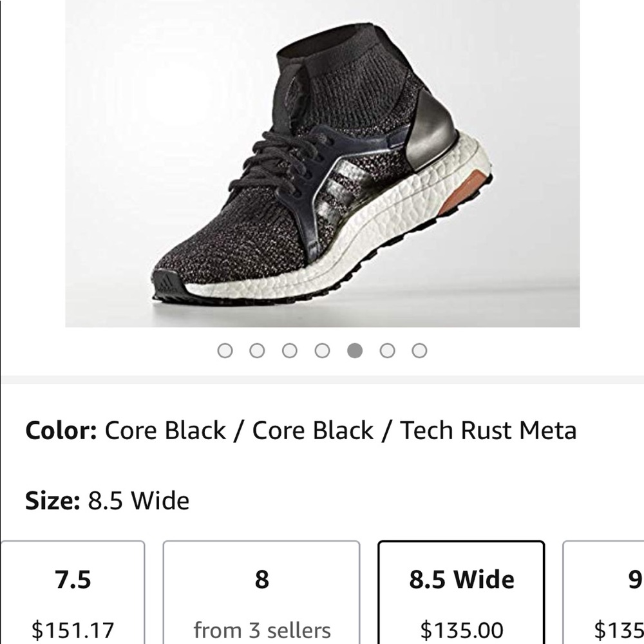Jump to the third product image via its dot
Screen dimensions: 644x644
coord(290,350)
